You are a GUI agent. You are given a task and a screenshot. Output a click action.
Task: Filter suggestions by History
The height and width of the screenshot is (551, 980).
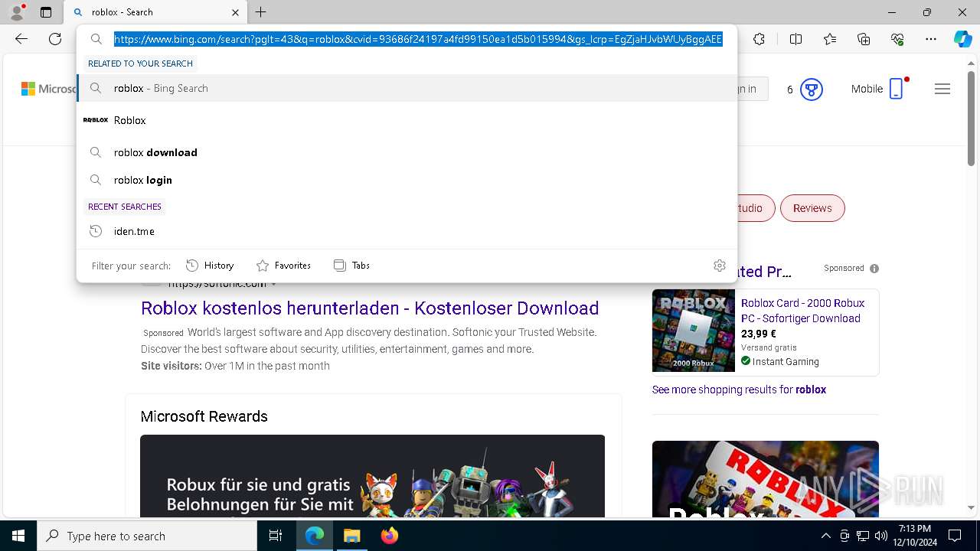click(x=211, y=266)
